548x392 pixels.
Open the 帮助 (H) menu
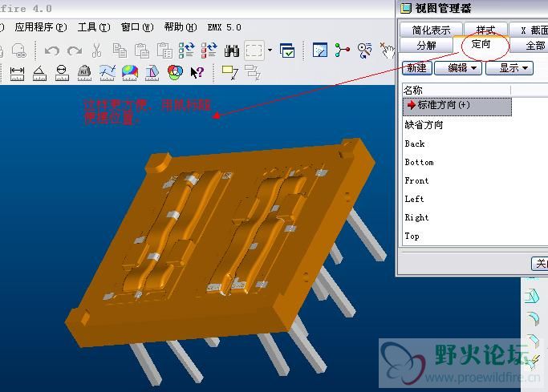(x=181, y=27)
